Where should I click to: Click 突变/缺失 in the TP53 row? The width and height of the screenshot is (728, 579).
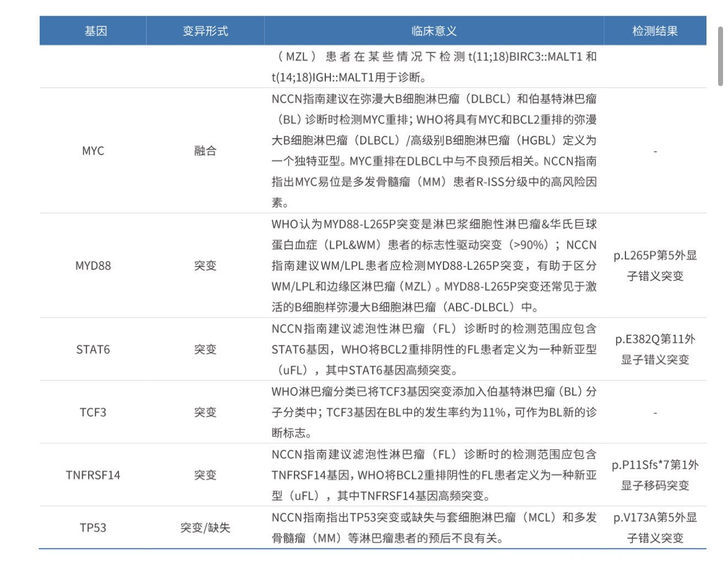tap(205, 528)
